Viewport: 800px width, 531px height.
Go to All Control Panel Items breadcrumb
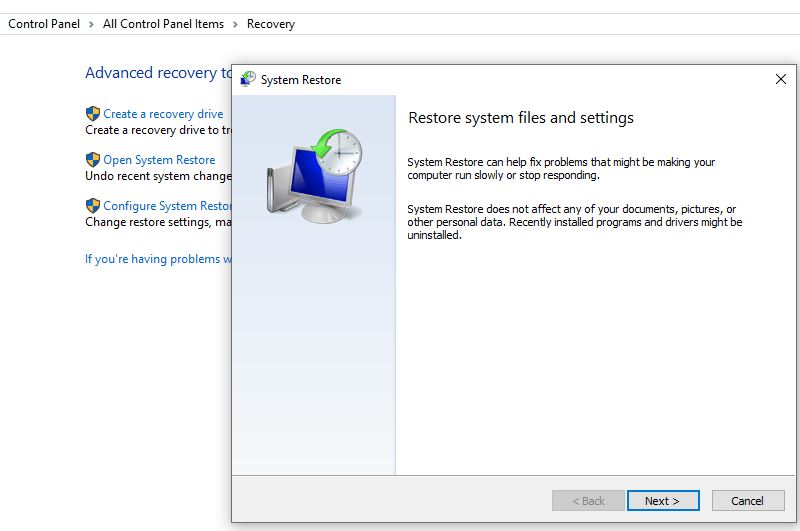tap(163, 24)
